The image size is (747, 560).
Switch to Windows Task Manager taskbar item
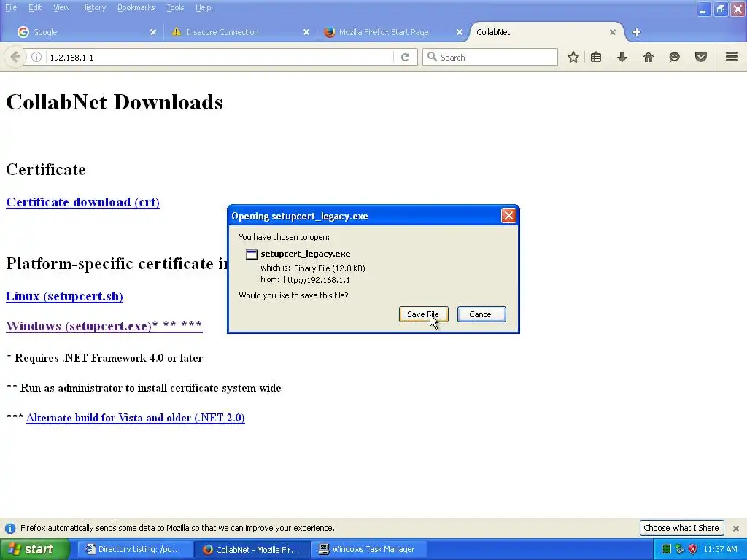tap(368, 549)
